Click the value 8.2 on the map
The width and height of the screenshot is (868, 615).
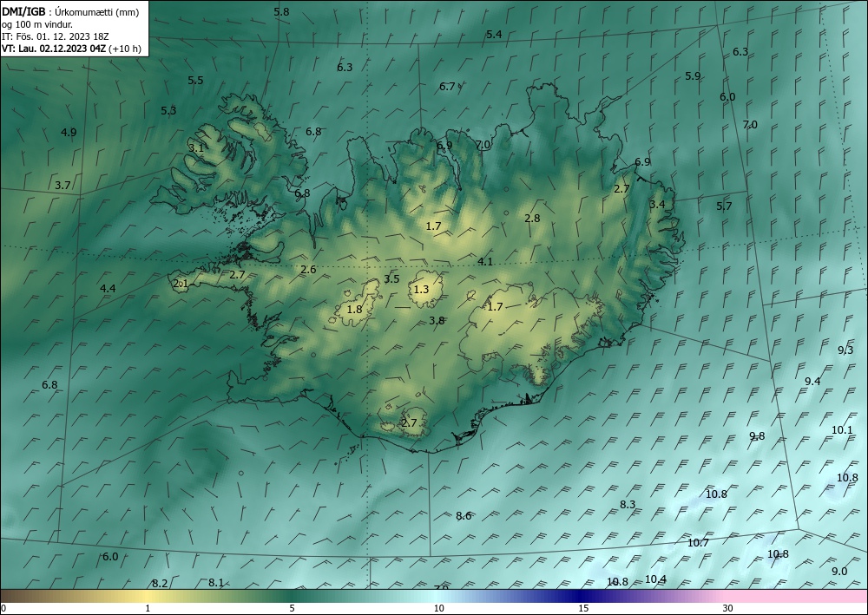tap(160, 584)
